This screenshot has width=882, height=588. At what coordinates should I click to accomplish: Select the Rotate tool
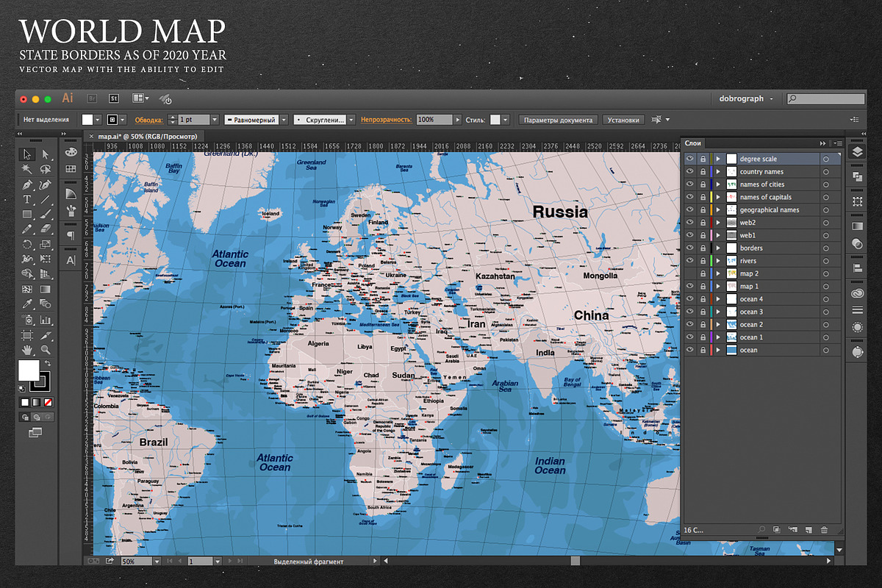coord(26,244)
